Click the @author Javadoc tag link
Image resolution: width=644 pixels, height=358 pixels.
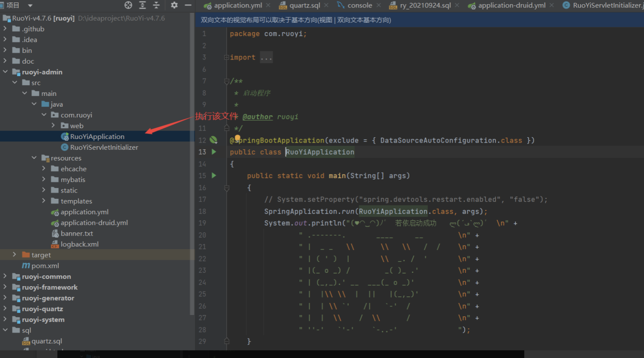click(258, 117)
